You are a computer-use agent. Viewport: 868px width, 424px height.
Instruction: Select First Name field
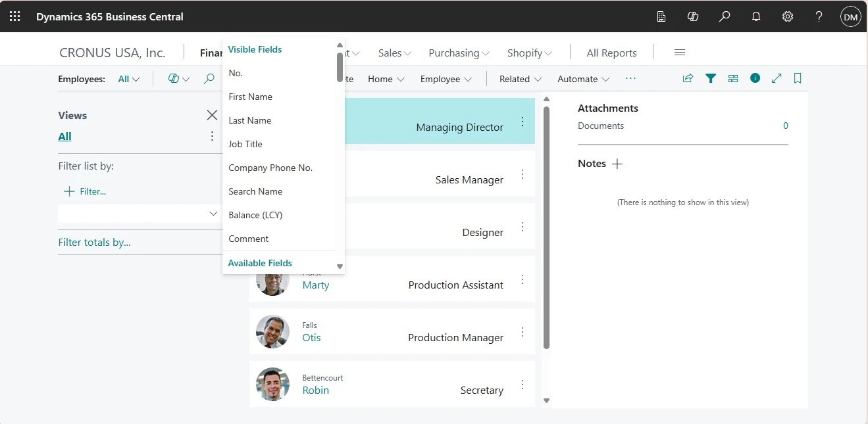pyautogui.click(x=279, y=97)
